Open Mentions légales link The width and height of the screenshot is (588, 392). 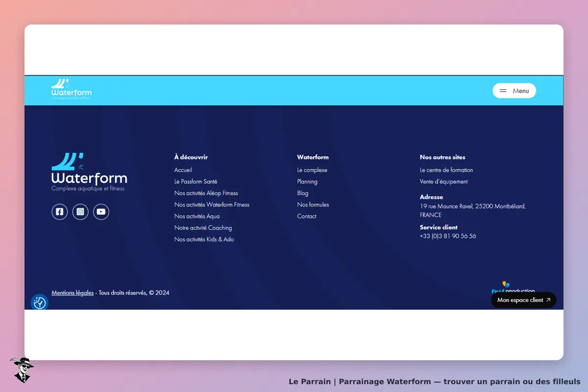pyautogui.click(x=73, y=293)
